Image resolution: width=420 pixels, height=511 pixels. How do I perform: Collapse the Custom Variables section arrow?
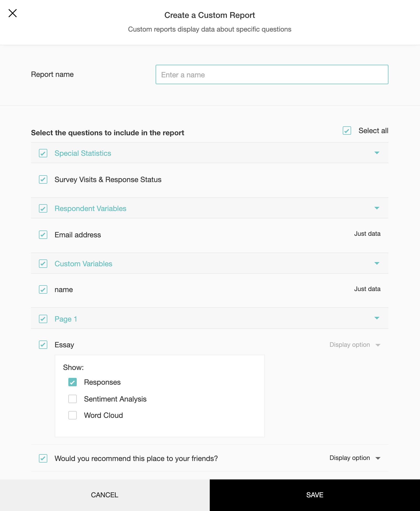(x=377, y=263)
